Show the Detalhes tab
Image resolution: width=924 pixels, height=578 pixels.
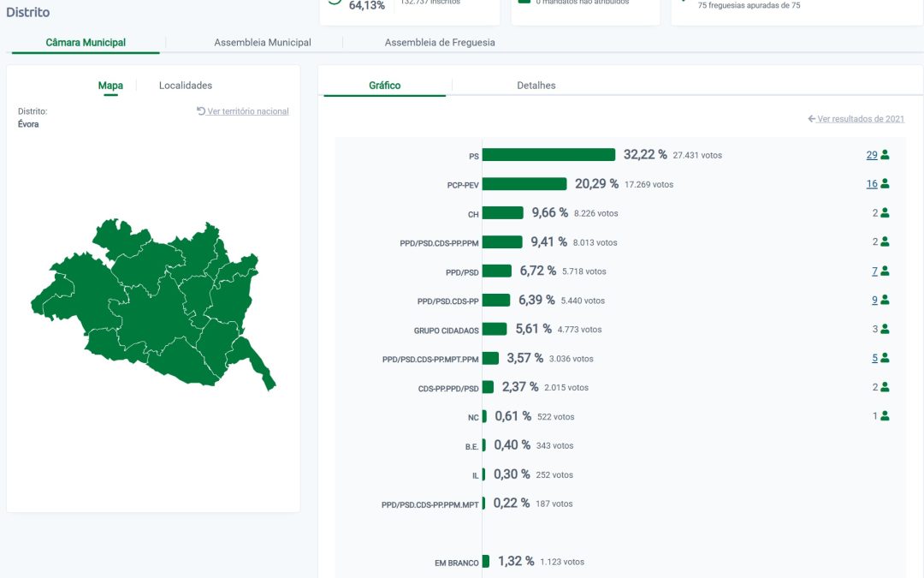536,86
